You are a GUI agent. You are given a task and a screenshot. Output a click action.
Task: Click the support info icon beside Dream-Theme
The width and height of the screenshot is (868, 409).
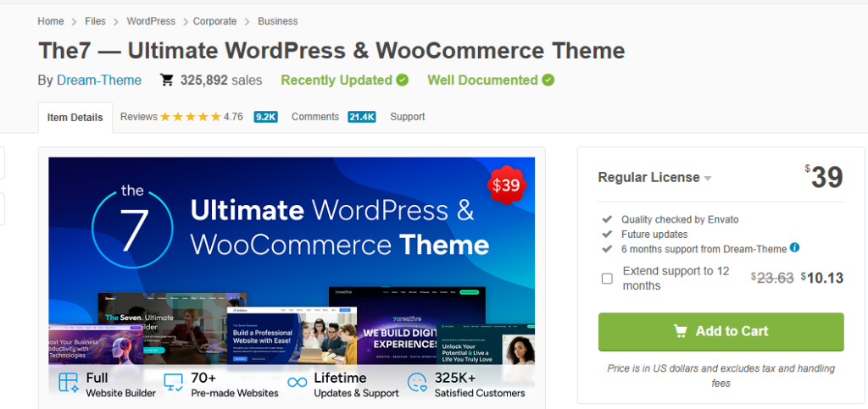tap(794, 248)
